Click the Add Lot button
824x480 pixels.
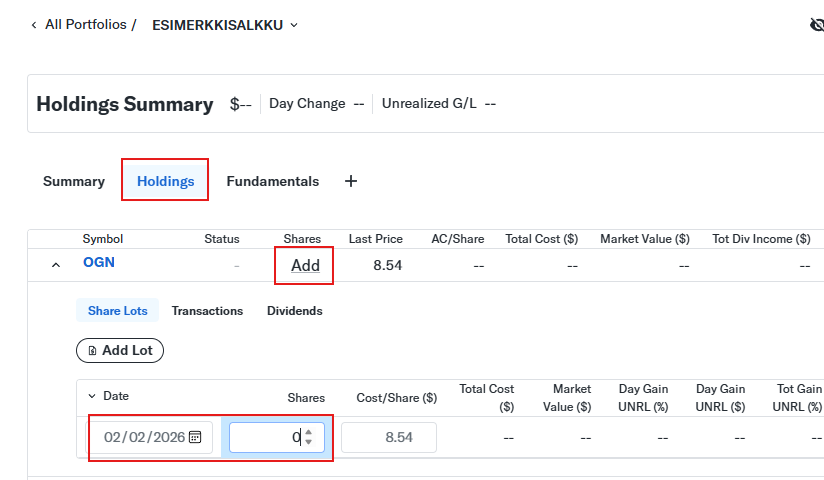(120, 350)
